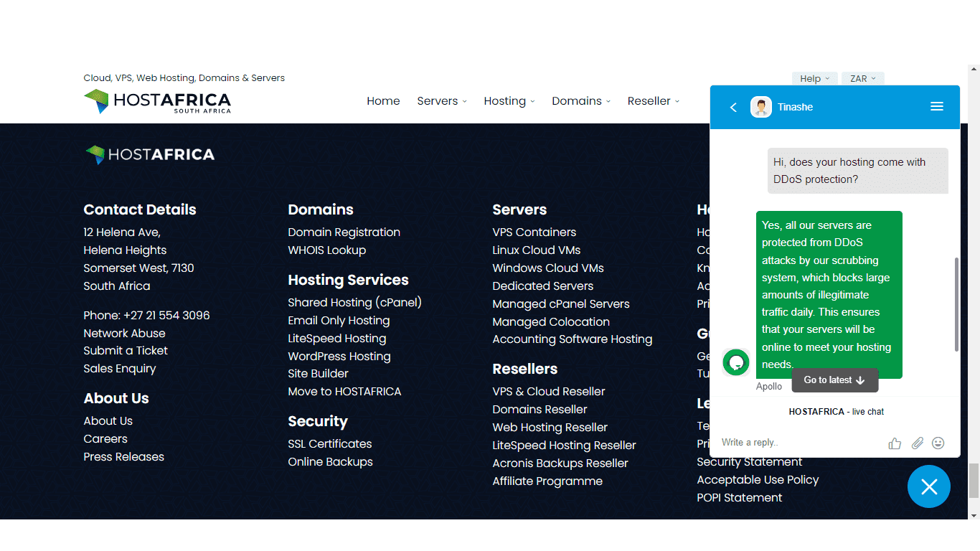980x551 pixels.
Task: Open Move to HOSTAFRICA link
Action: click(344, 392)
